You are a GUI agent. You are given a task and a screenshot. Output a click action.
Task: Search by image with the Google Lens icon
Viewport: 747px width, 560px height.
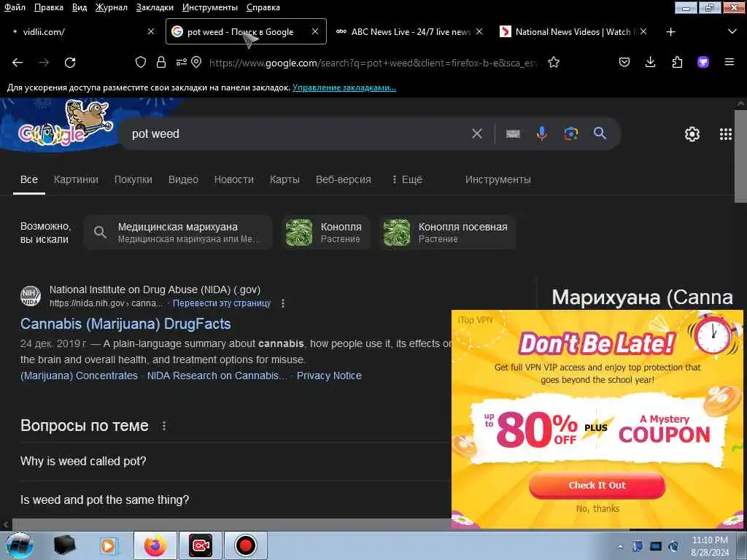(x=570, y=134)
